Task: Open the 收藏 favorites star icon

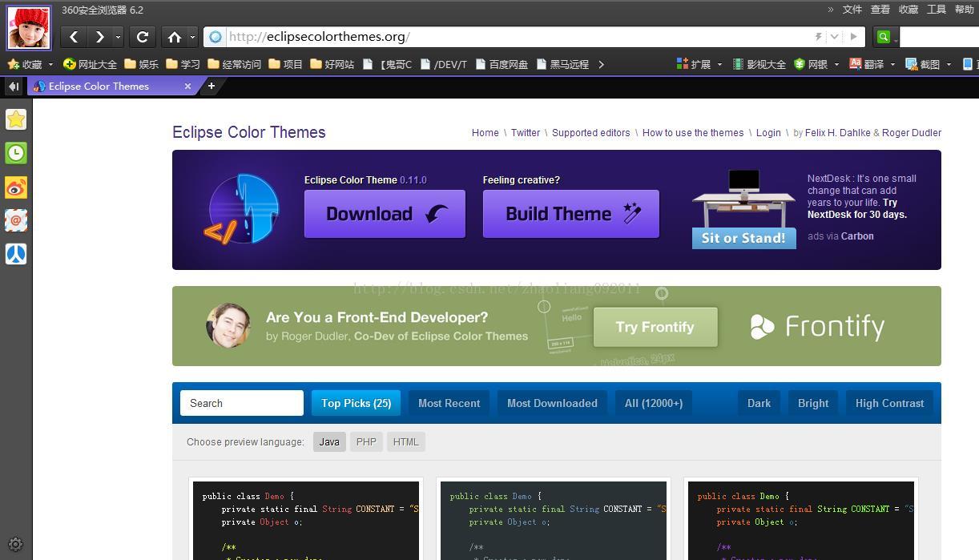Action: tap(13, 64)
